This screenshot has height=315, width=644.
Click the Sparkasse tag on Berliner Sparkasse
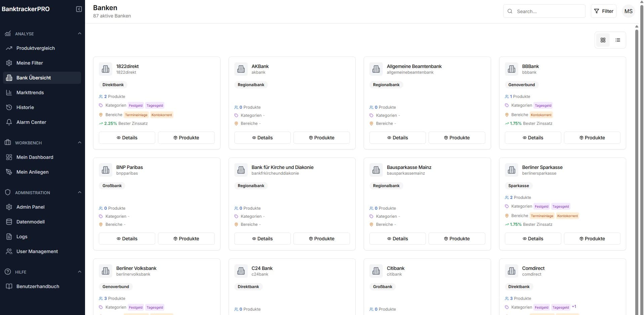pyautogui.click(x=519, y=186)
